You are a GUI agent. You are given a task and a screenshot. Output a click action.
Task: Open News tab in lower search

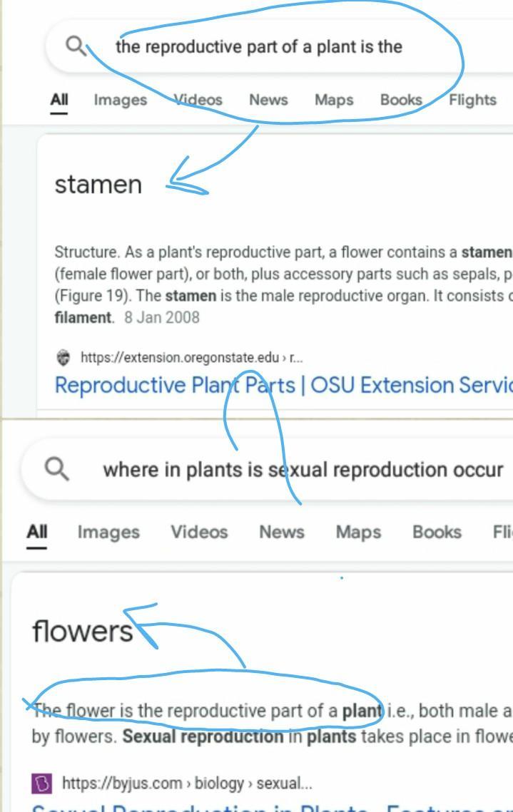282,532
